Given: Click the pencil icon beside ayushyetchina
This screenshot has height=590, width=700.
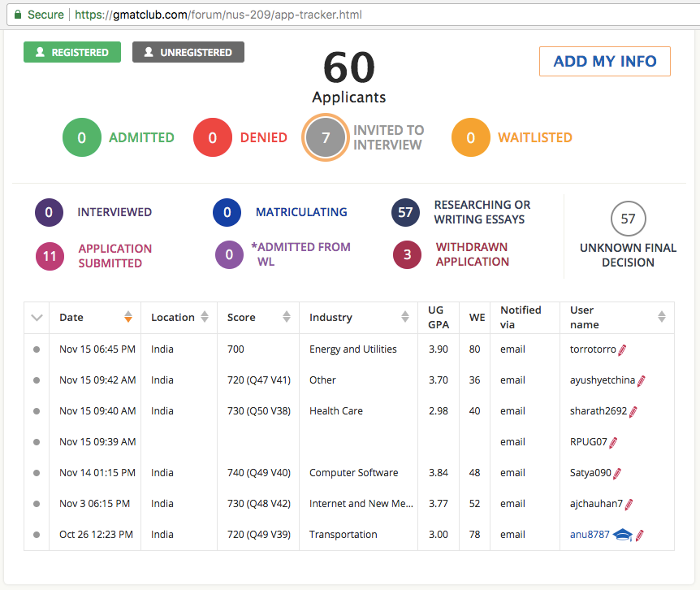Looking at the screenshot, I should tap(641, 381).
